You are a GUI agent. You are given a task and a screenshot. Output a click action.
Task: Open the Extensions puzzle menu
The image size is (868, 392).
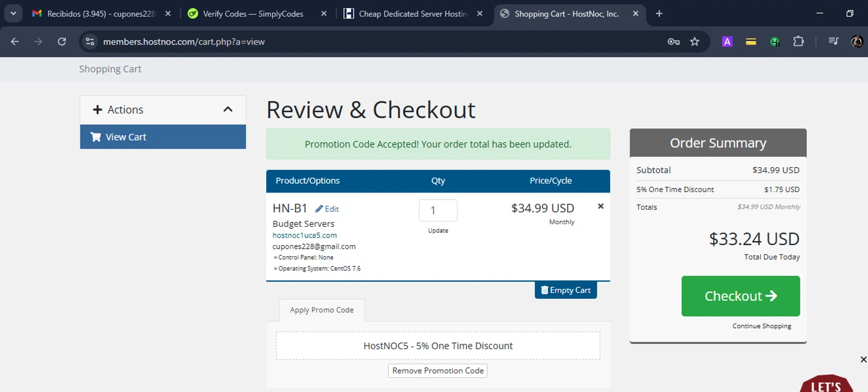799,41
